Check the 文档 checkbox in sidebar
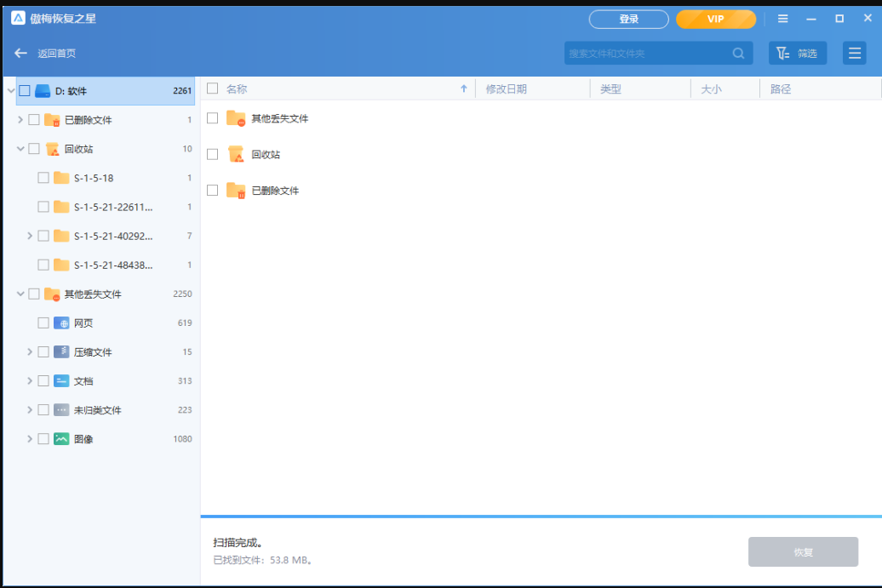882x588 pixels. click(x=43, y=381)
